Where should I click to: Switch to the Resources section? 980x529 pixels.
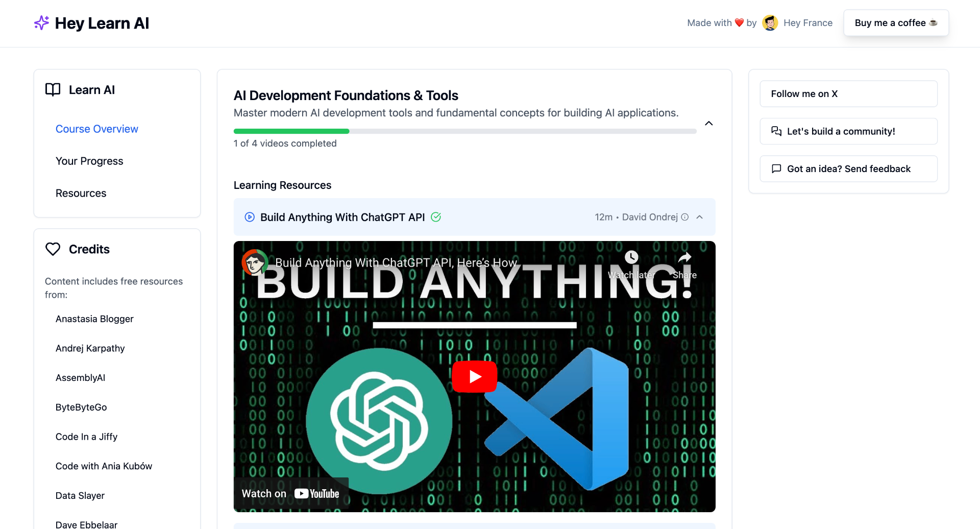click(x=81, y=193)
